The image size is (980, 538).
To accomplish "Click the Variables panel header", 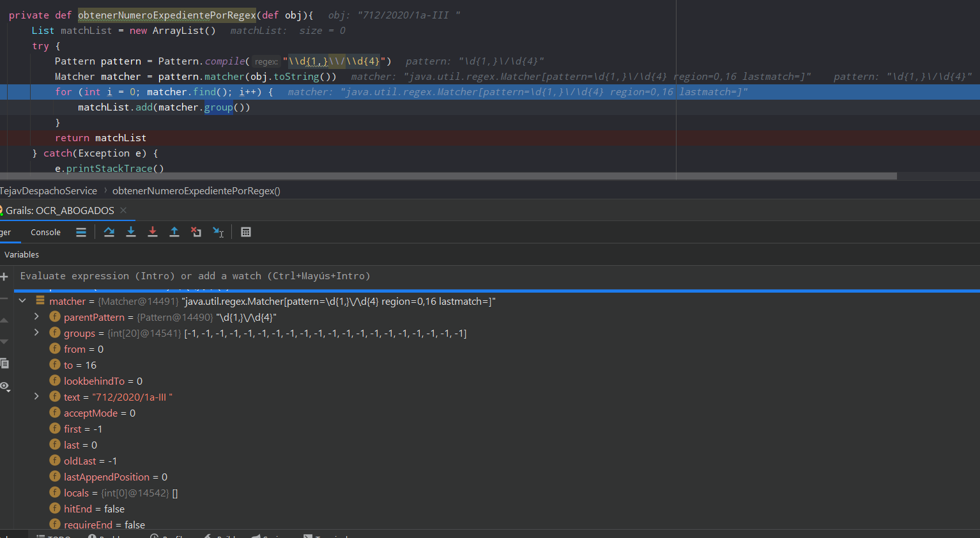I will coord(22,254).
